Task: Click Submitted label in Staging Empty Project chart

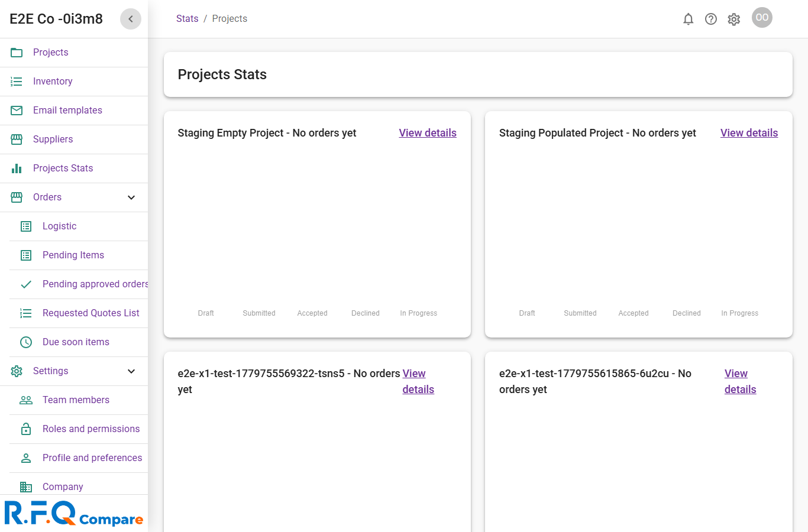Action: (259, 313)
